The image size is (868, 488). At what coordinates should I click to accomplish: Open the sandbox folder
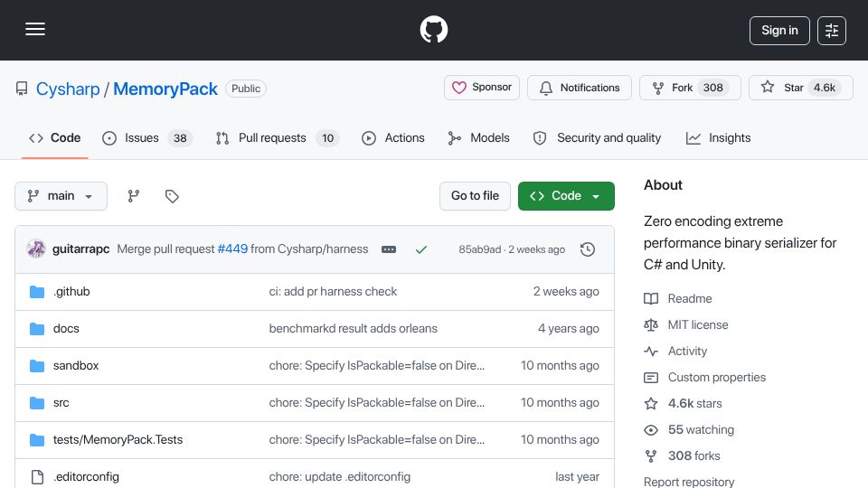click(x=76, y=366)
